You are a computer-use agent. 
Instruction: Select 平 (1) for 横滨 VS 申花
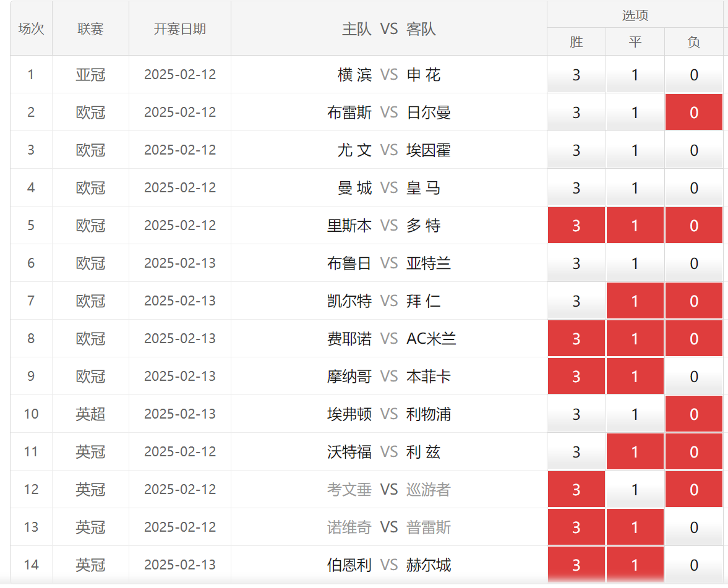click(635, 75)
